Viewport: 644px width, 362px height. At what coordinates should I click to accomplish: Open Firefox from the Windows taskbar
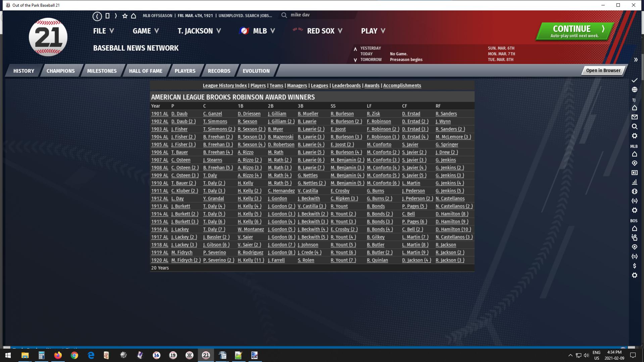(58, 355)
